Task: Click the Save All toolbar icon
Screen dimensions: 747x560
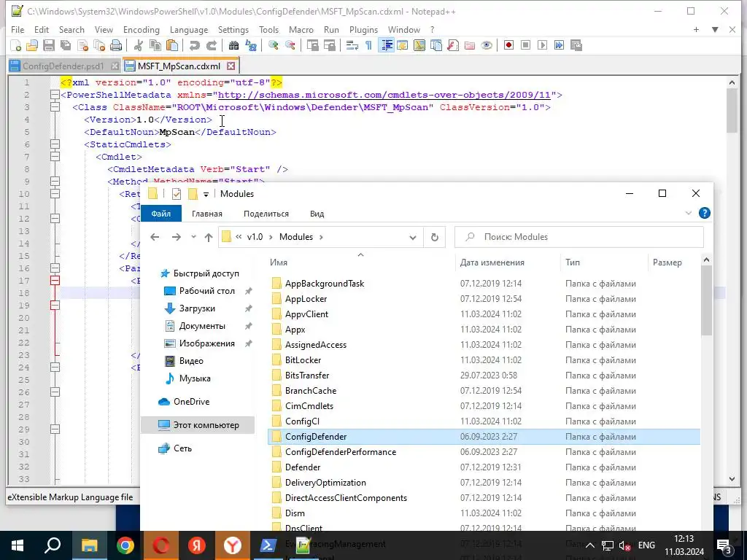Action: click(65, 45)
